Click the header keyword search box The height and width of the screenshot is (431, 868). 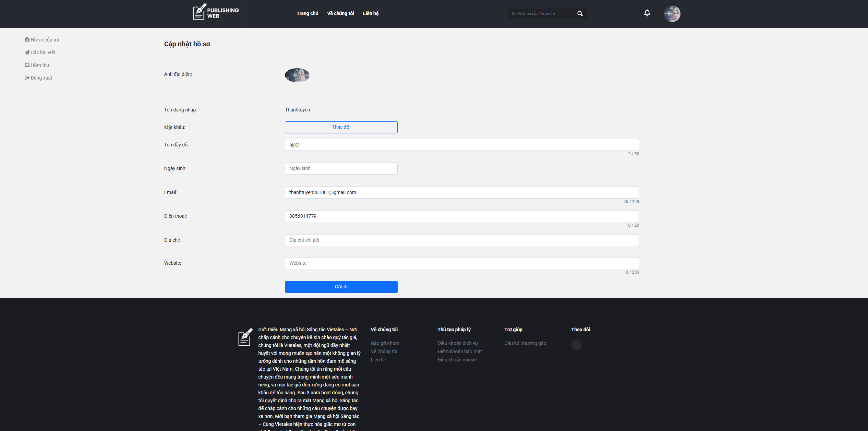click(x=541, y=14)
